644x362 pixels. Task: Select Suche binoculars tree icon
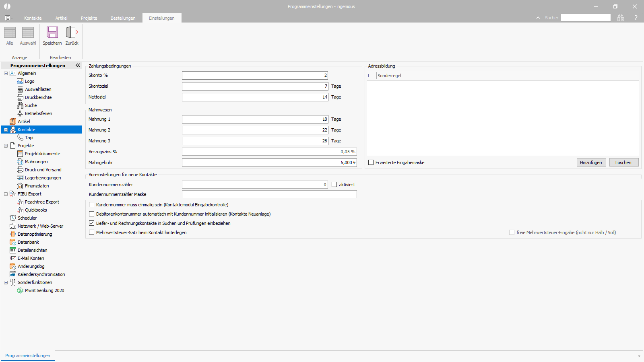[20, 105]
